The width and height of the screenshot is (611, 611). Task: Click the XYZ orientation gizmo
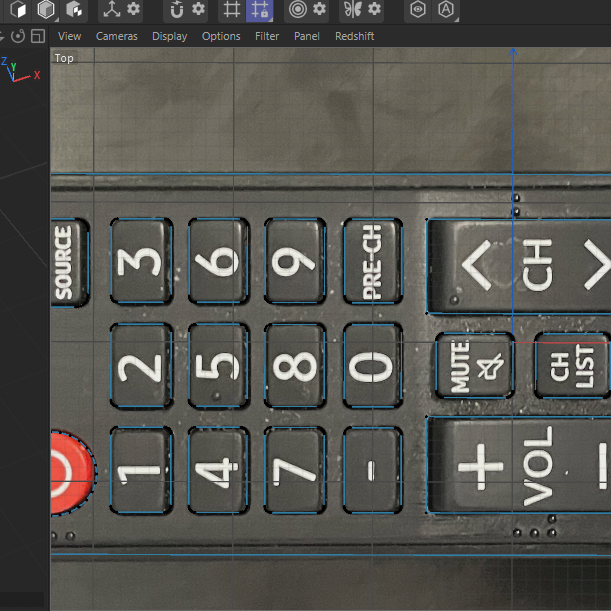coord(20,70)
